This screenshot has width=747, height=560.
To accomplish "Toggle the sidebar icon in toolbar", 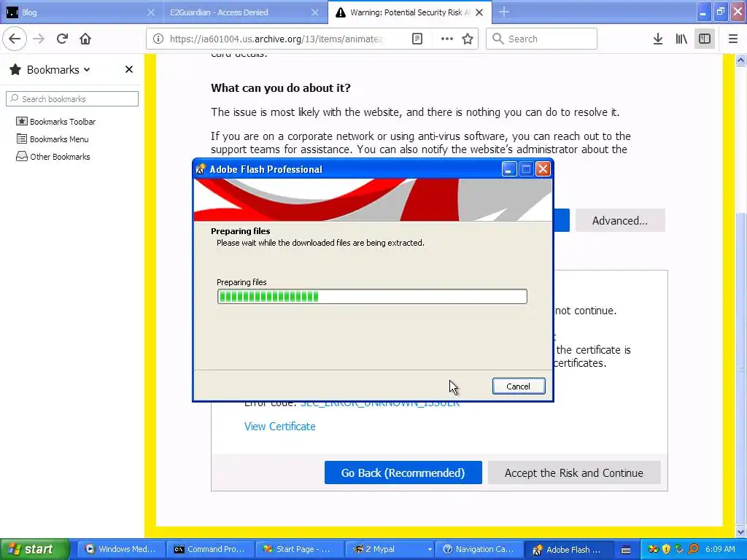I will [705, 39].
